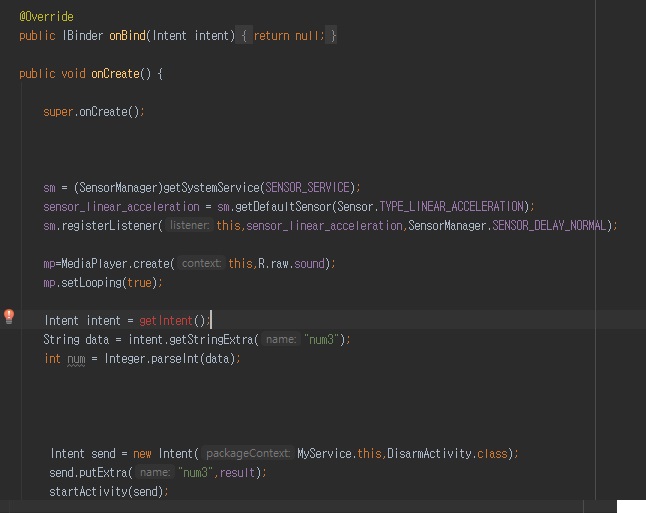Click the super.onCreate() call
Image resolution: width=646 pixels, height=513 pixels.
[94, 112]
